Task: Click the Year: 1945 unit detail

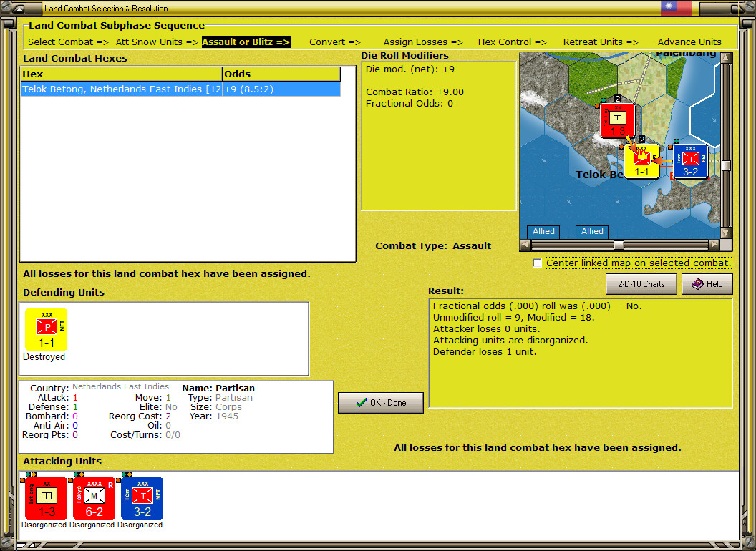Action: (x=213, y=416)
